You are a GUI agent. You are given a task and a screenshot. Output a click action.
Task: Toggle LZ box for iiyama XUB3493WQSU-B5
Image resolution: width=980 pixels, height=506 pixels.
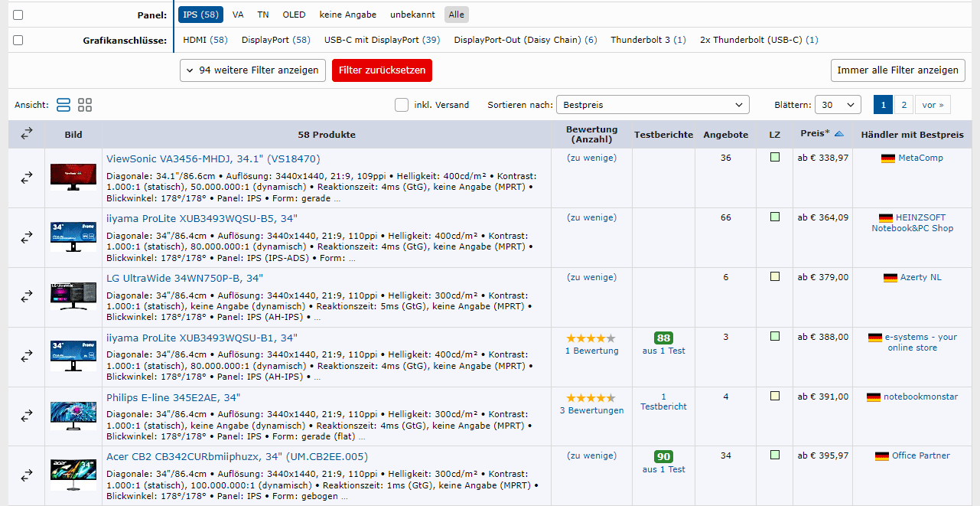coord(775,217)
